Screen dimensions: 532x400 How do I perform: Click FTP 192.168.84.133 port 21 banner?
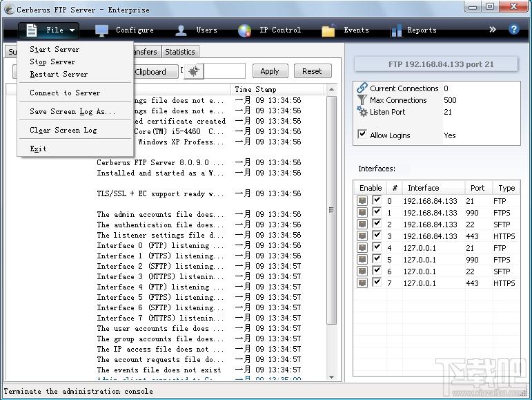(x=436, y=64)
